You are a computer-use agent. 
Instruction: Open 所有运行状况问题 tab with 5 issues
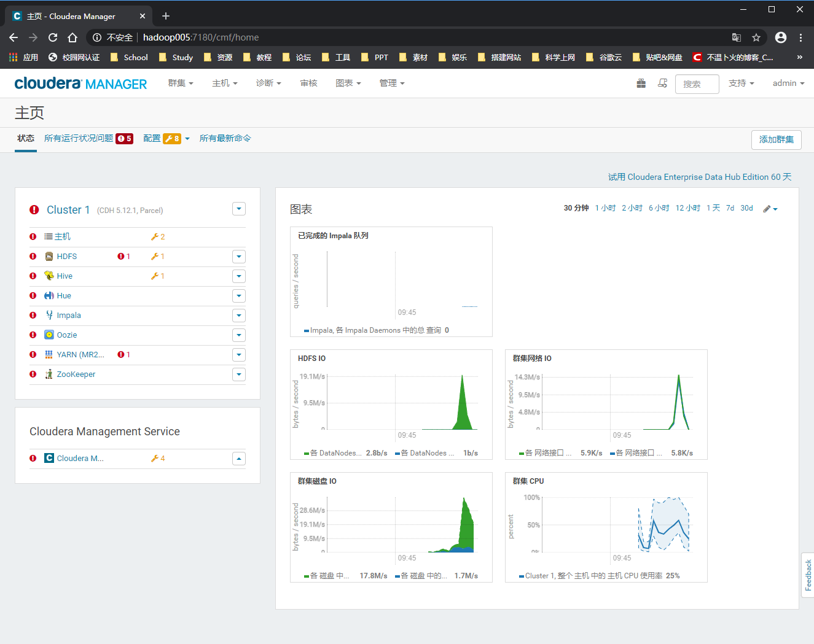point(88,139)
